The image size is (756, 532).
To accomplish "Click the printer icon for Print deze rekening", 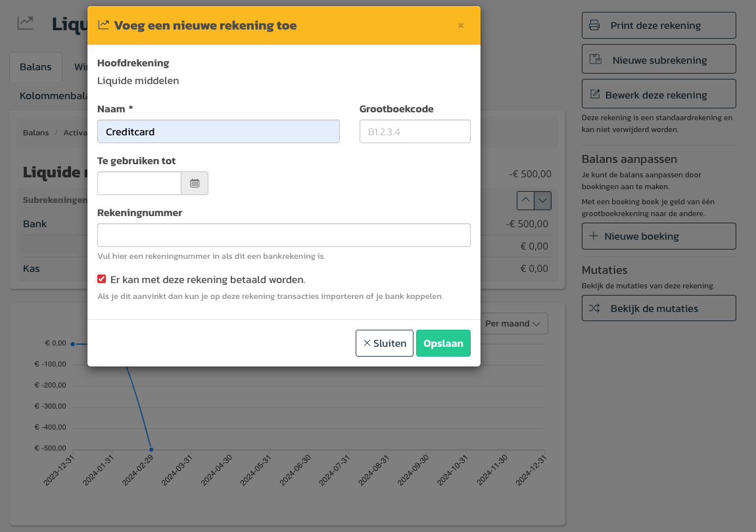I will [594, 26].
